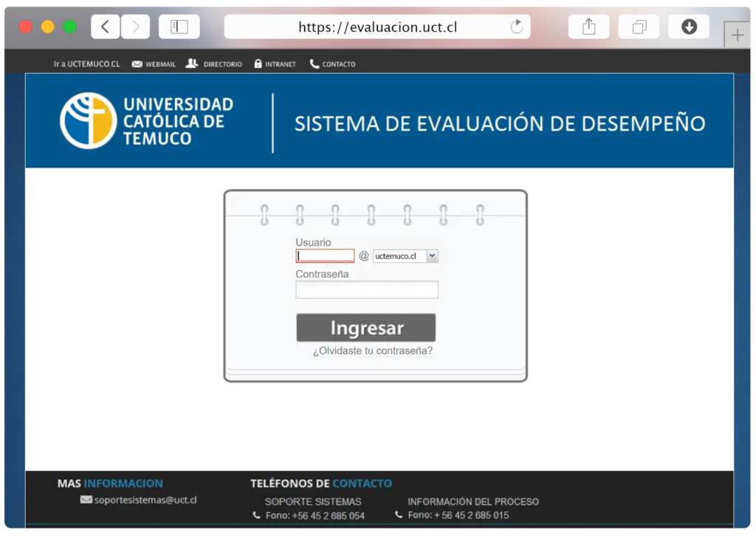This screenshot has width=756, height=536.
Task: Click the 'Fono: + 56 45 2 685 015' text
Action: [458, 515]
